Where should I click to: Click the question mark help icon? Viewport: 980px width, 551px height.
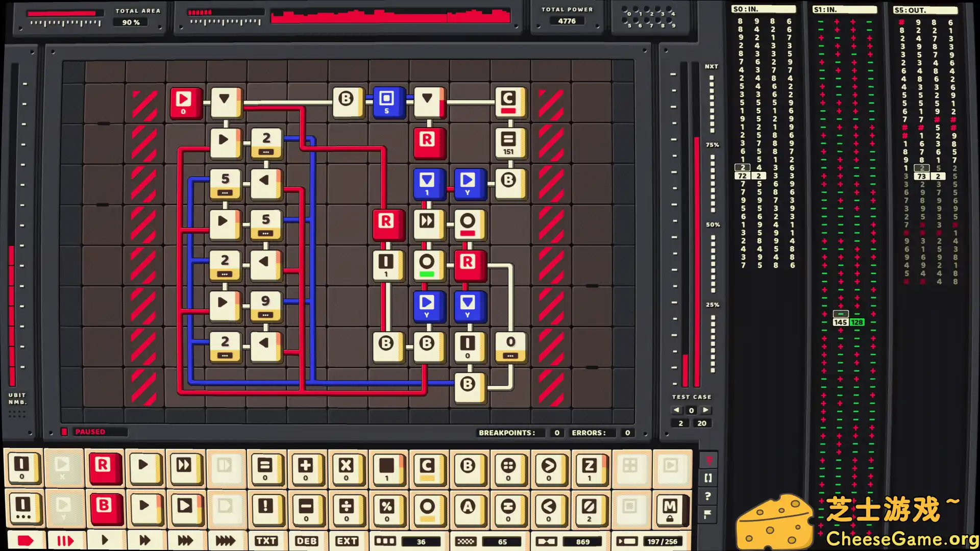[x=708, y=496]
